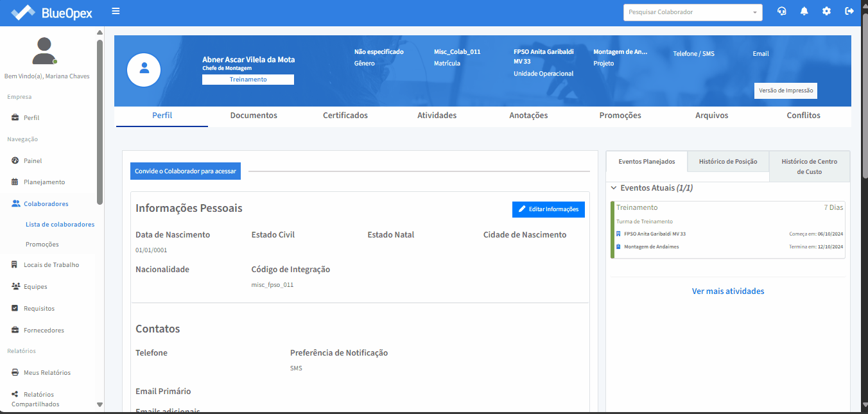Click the Planejamento calendar icon
This screenshot has height=414, width=868.
15,182
